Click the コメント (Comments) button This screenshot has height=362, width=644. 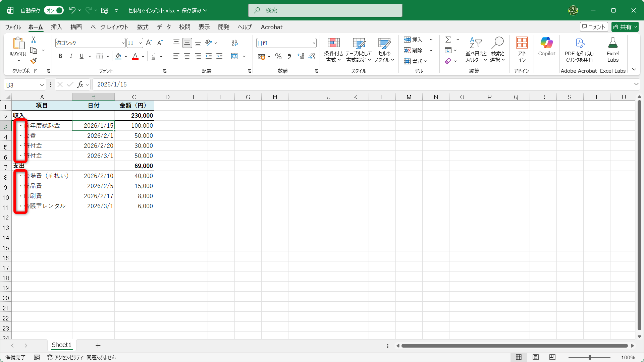coord(594,27)
